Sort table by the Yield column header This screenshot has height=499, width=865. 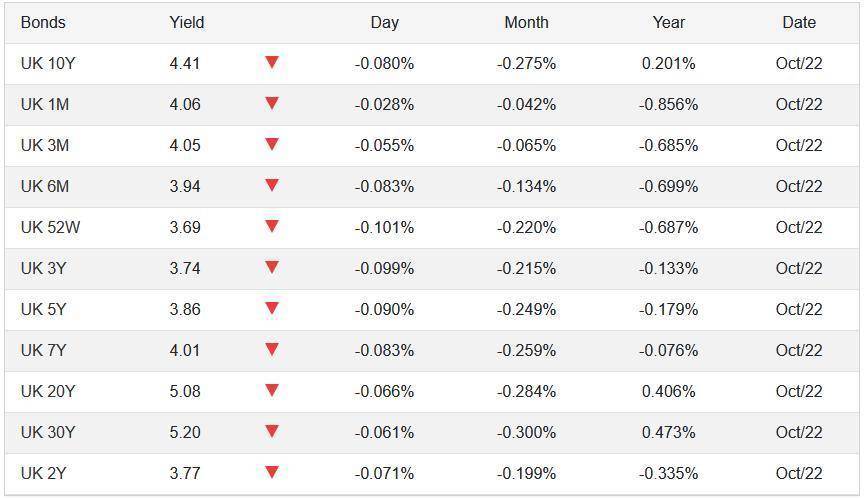pos(187,22)
